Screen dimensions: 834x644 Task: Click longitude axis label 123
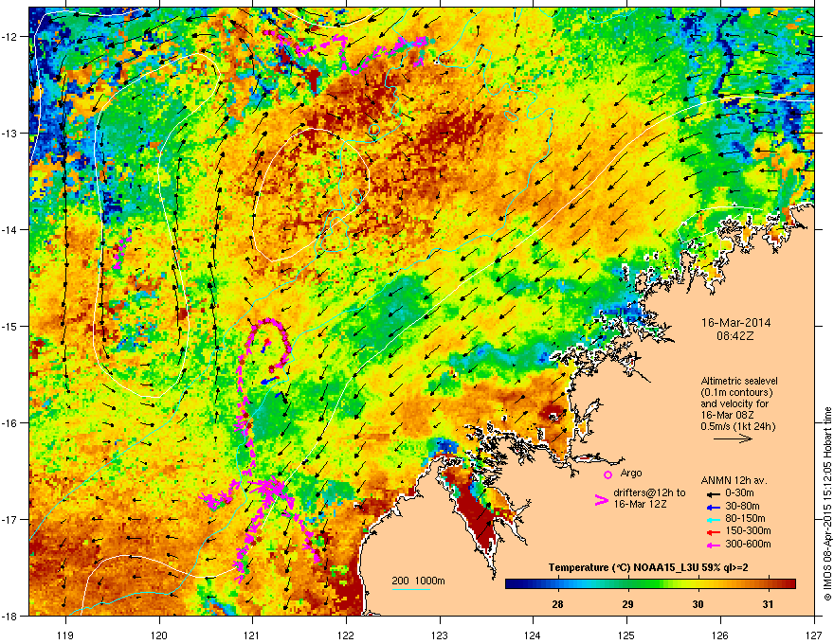pyautogui.click(x=440, y=635)
